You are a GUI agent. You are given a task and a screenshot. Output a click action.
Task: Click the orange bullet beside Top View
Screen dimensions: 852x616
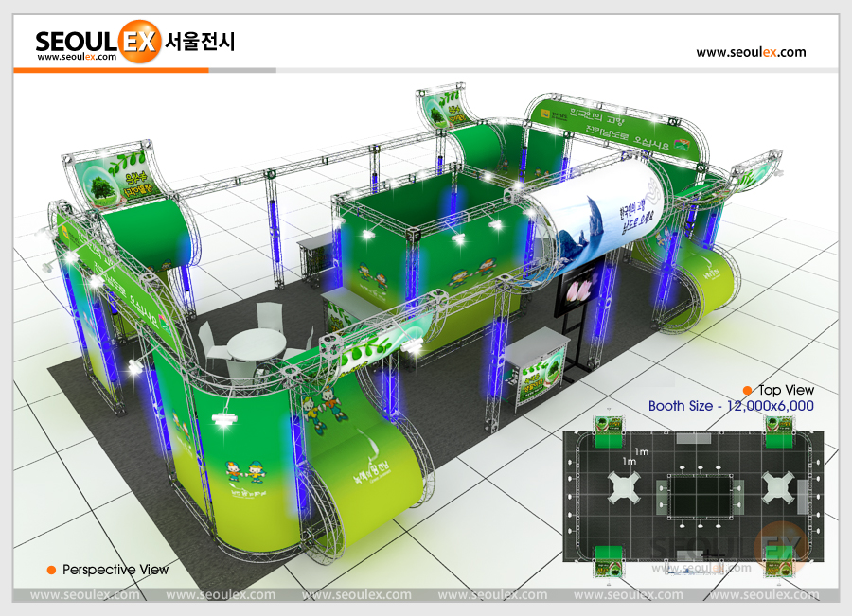[747, 390]
